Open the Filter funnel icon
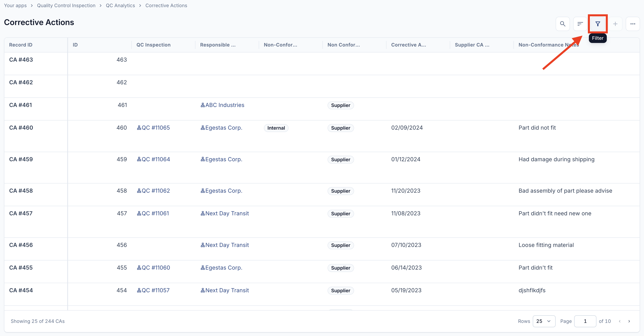 (x=598, y=24)
